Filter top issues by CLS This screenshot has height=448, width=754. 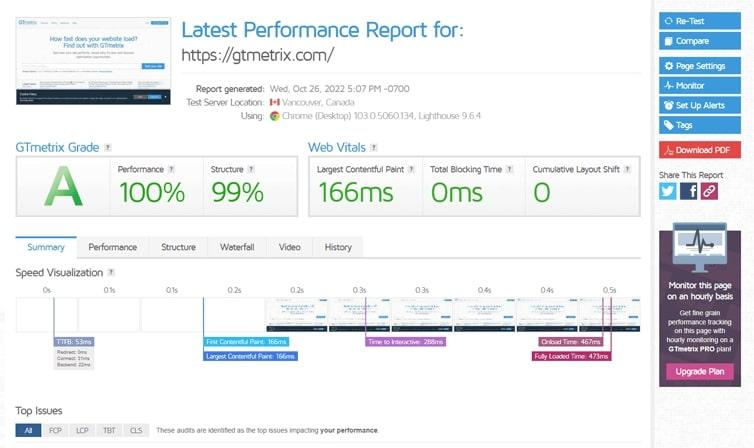[136, 430]
